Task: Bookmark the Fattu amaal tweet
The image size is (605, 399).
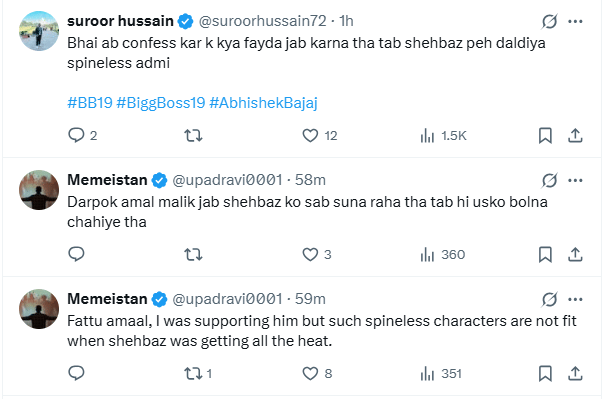Action: [x=545, y=373]
